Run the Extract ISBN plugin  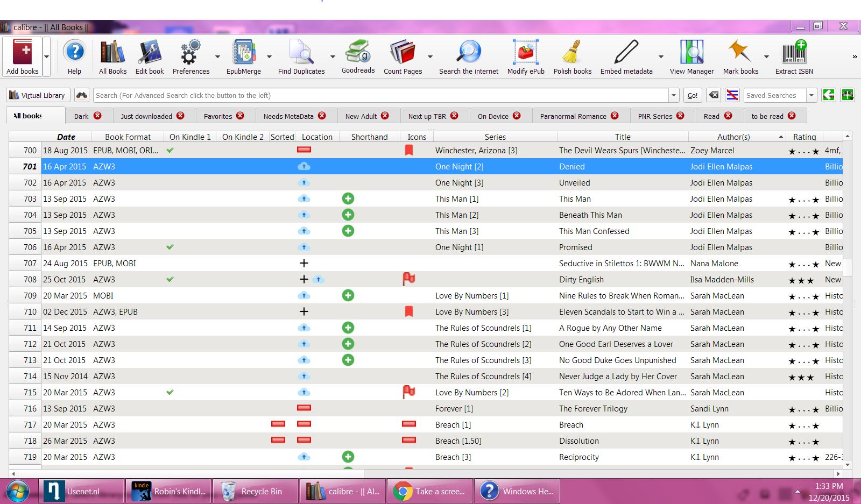(794, 56)
